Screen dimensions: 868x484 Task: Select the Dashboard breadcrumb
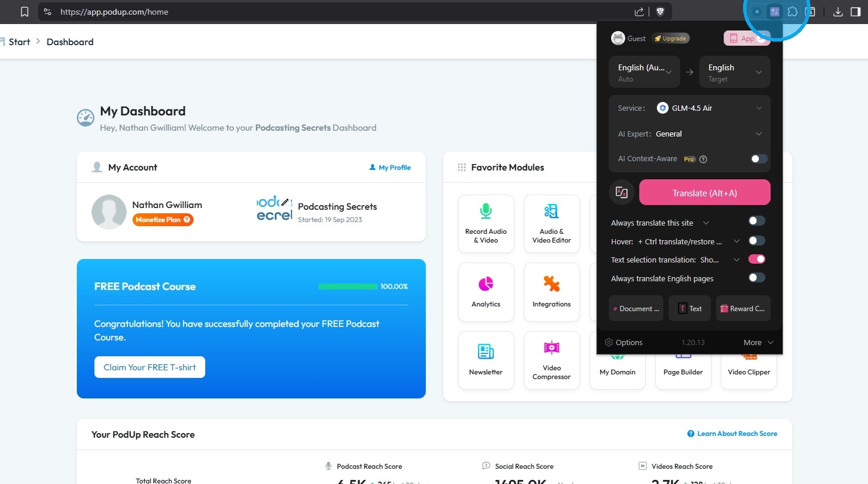point(70,42)
